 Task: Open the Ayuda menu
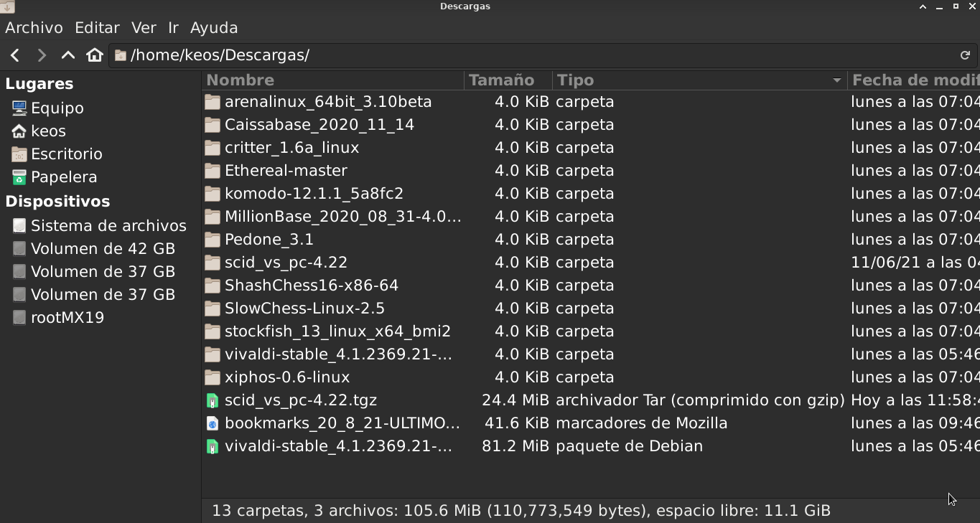click(x=214, y=28)
